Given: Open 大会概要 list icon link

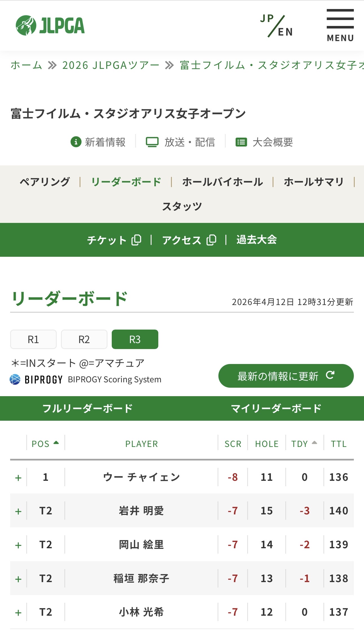Looking at the screenshot, I should pyautogui.click(x=241, y=142).
